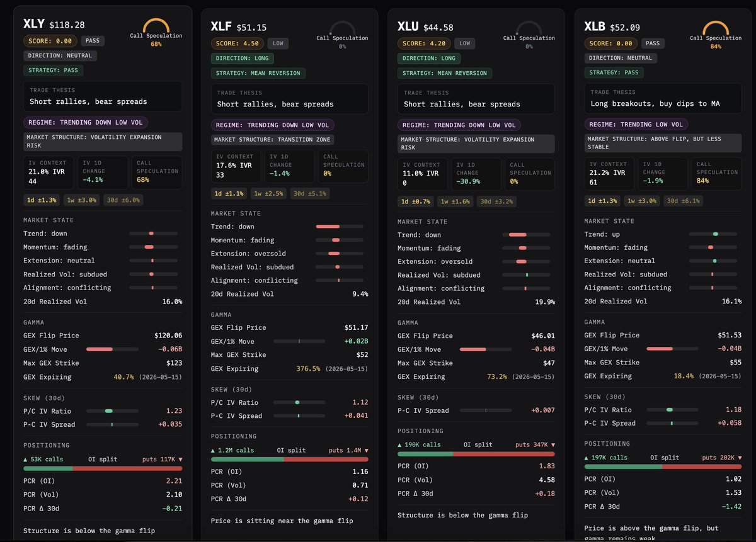Image resolution: width=756 pixels, height=542 pixels.
Task: Click XLB GEX Expiring 18.4% value
Action: coord(682,376)
